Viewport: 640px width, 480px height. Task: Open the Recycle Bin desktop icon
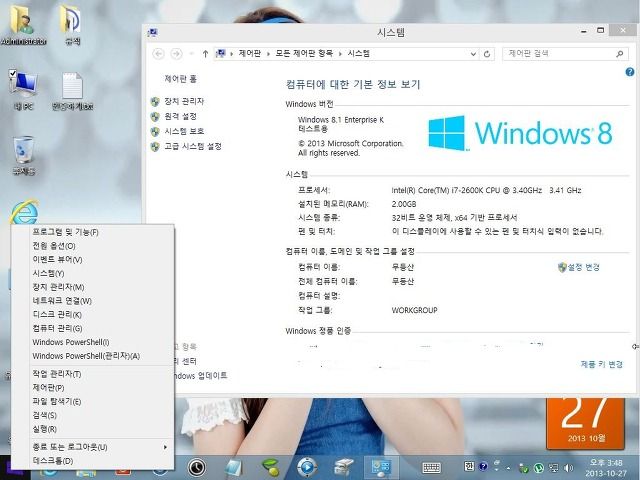click(x=23, y=156)
